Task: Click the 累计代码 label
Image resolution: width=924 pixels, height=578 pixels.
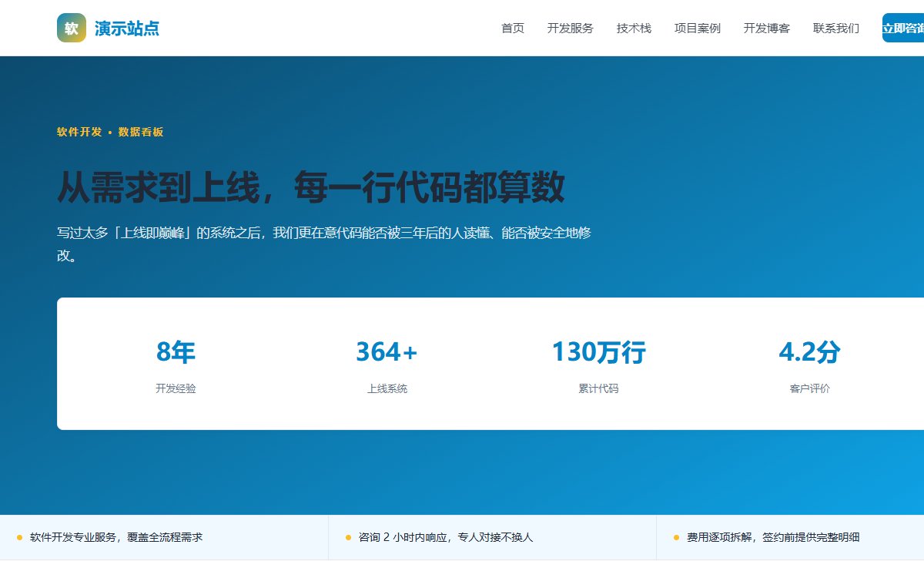Action: [598, 389]
